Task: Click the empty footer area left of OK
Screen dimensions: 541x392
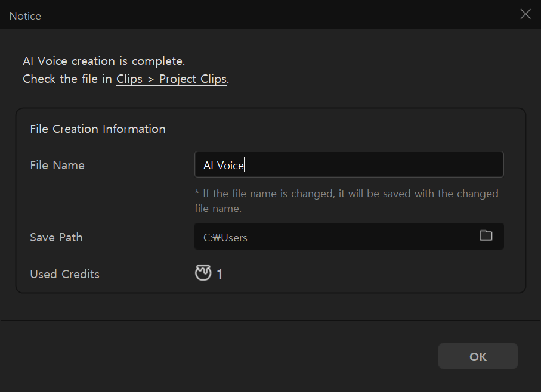Action: (221, 356)
